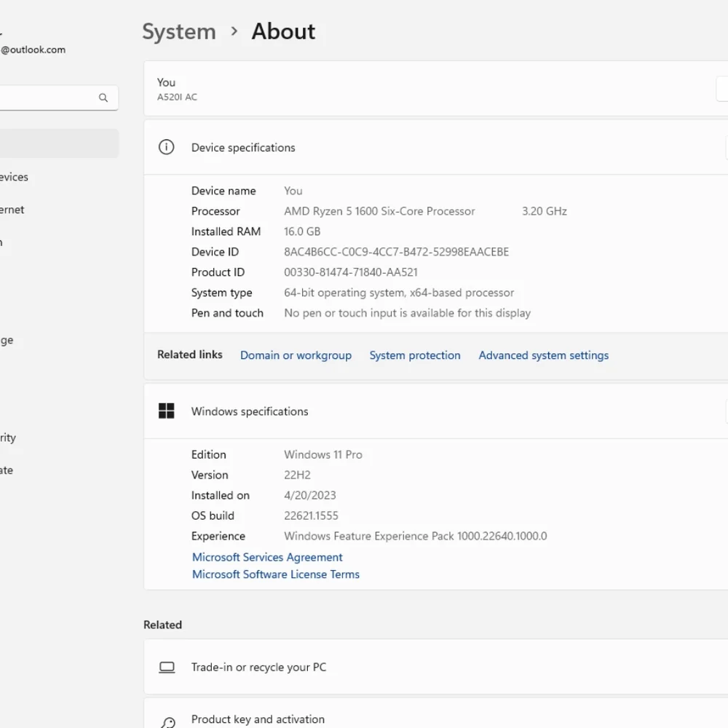Open Advanced system settings link
Screen dimensions: 728x728
click(544, 355)
